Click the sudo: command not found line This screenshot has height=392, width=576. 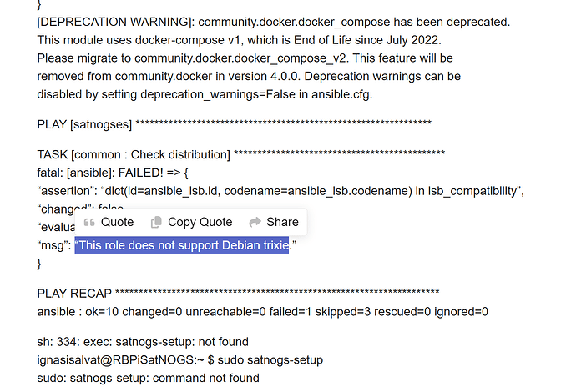tap(148, 378)
